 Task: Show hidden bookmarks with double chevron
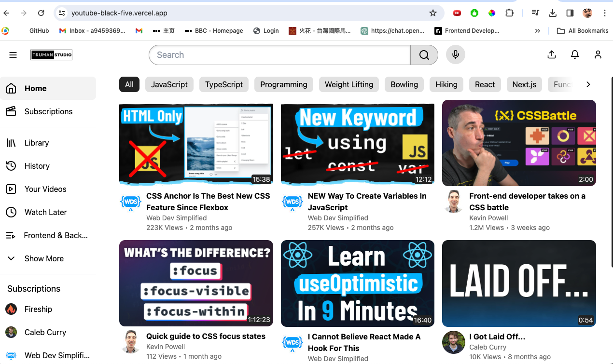537,30
